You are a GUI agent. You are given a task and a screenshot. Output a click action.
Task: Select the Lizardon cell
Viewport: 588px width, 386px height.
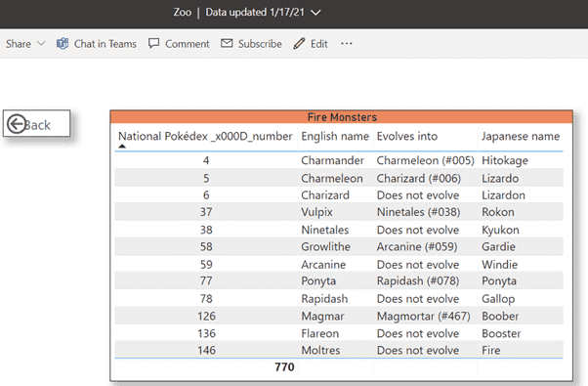pyautogui.click(x=503, y=195)
